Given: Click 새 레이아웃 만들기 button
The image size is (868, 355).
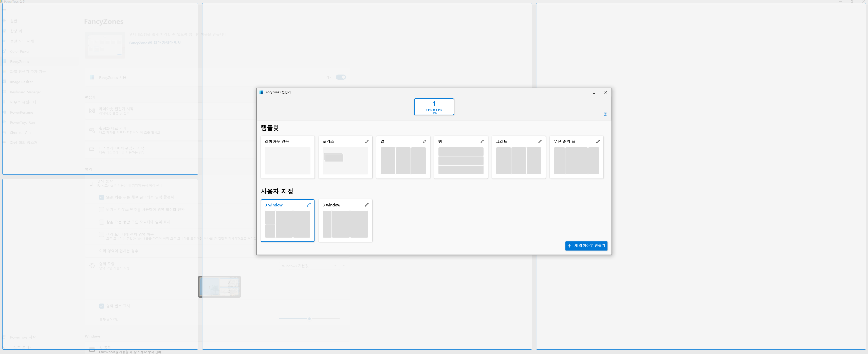Looking at the screenshot, I should pos(586,246).
